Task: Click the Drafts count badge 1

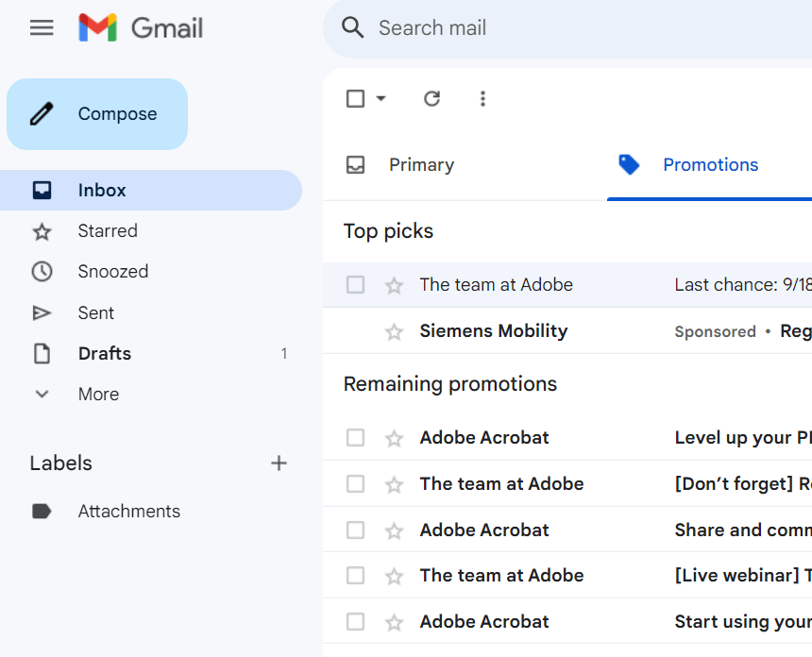Action: click(x=284, y=354)
